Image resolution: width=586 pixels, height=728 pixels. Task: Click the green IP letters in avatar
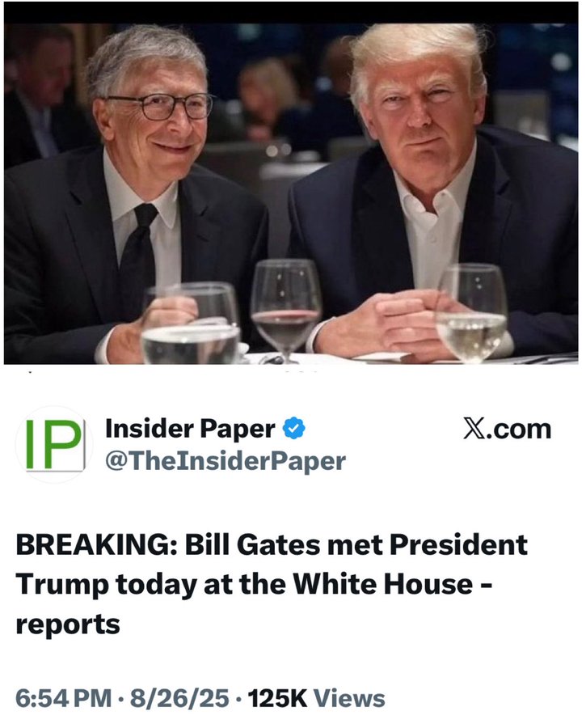click(x=54, y=445)
